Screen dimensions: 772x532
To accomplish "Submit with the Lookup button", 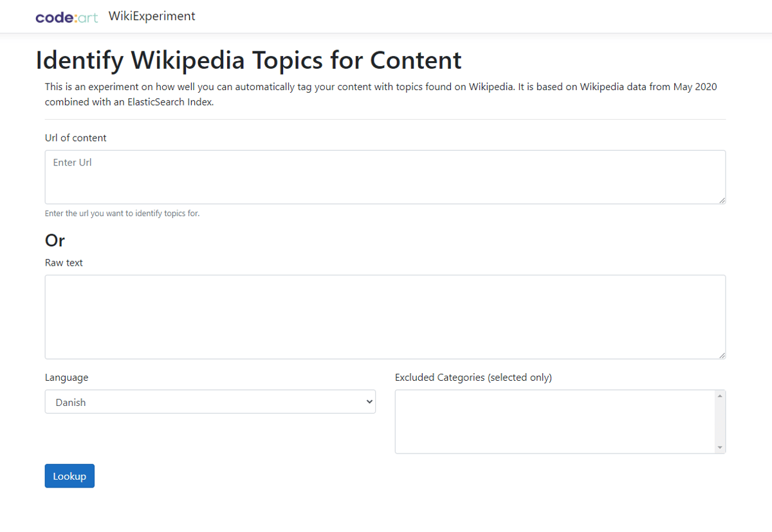I will [x=69, y=476].
